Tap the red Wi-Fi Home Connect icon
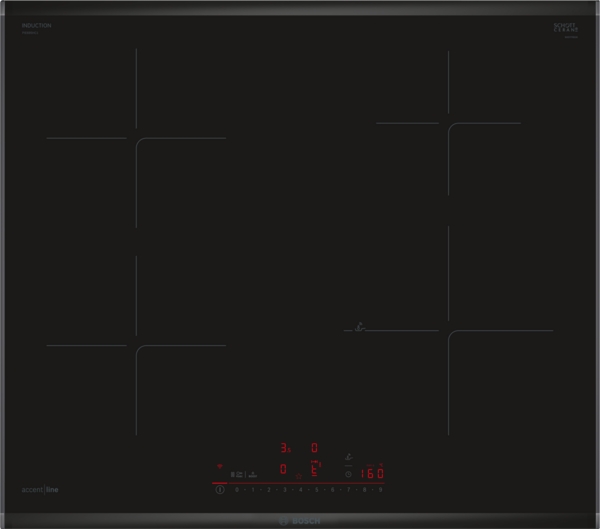This screenshot has height=529, width=600. [218, 465]
